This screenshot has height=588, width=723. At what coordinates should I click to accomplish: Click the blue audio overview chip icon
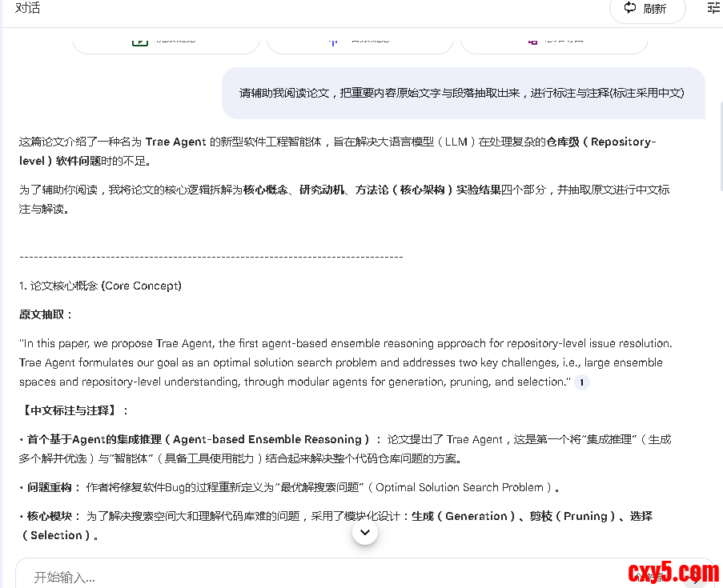[x=333, y=40]
